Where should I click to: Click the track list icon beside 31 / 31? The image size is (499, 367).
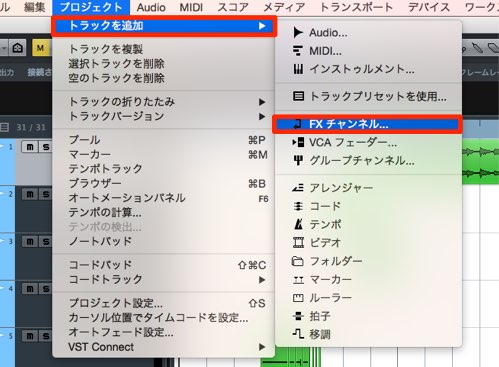coord(5,127)
